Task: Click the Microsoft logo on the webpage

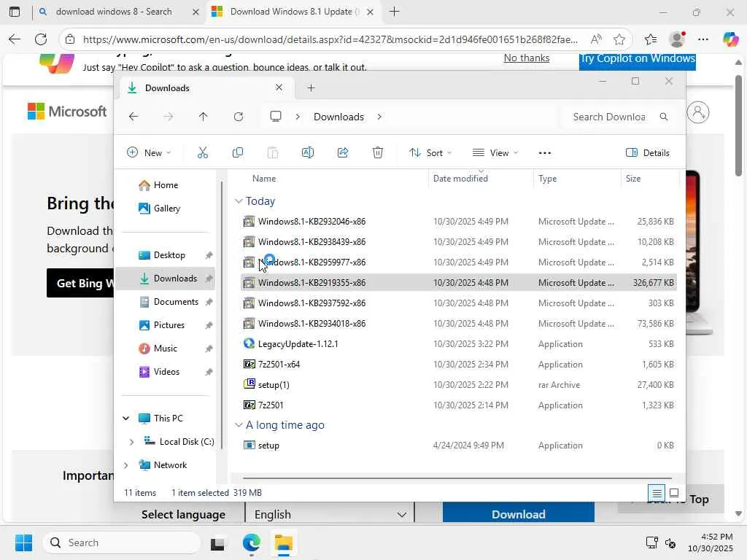Action: 67,112
